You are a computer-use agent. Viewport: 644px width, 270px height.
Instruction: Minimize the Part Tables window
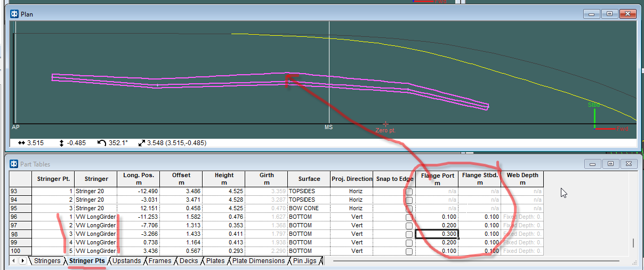[x=592, y=164]
